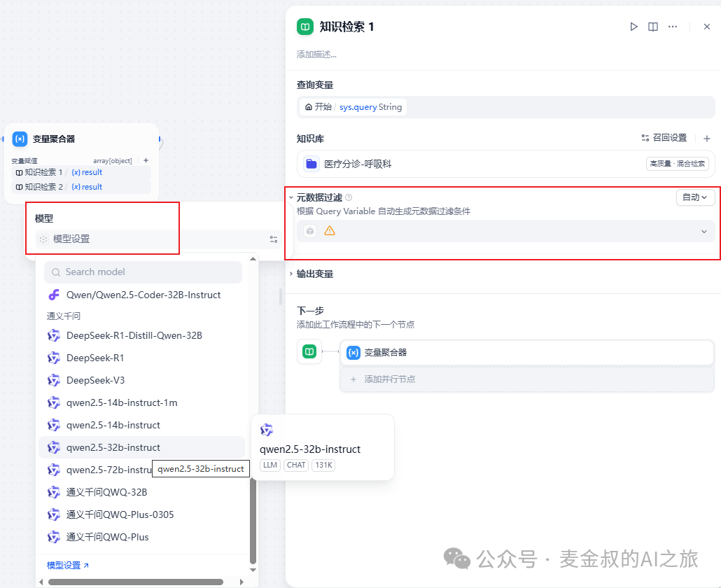Click the SiliconFlow icon beside Qwen2.5-Coder
Screen dimensions: 721x588
(54, 295)
